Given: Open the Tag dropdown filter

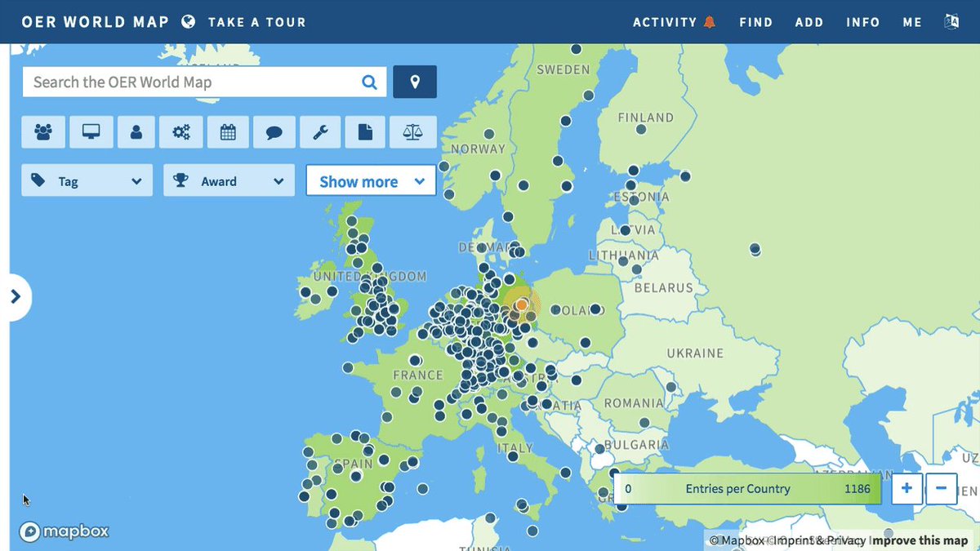Looking at the screenshot, I should [87, 180].
